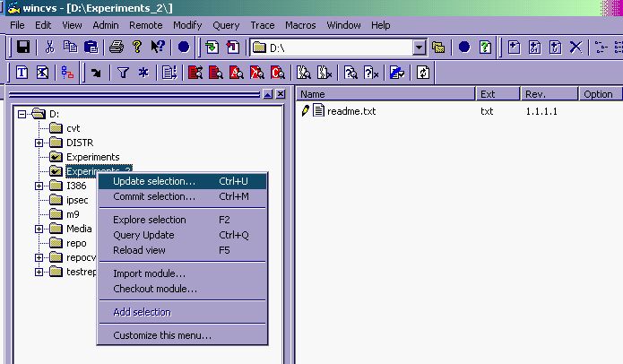Click Checkout module... menu entry
The width and height of the screenshot is (623, 364).
point(154,289)
